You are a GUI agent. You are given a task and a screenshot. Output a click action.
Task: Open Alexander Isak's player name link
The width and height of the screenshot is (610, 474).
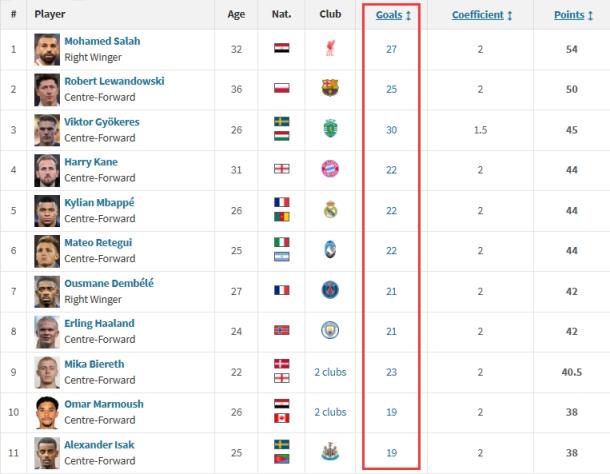[x=99, y=445]
